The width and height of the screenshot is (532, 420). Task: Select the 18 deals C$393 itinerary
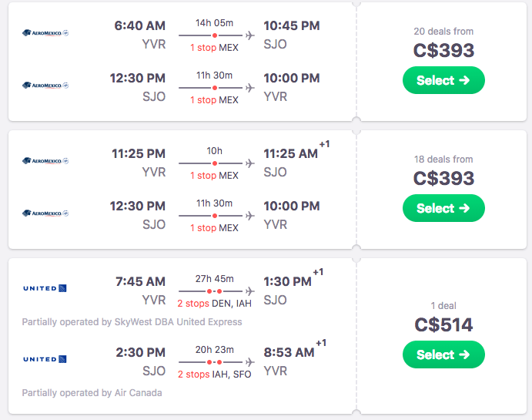[443, 208]
